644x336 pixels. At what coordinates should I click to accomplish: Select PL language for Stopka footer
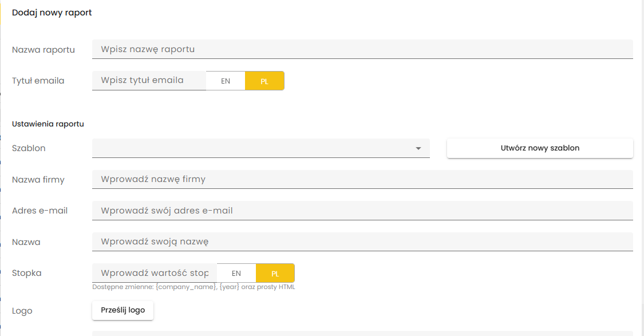275,273
